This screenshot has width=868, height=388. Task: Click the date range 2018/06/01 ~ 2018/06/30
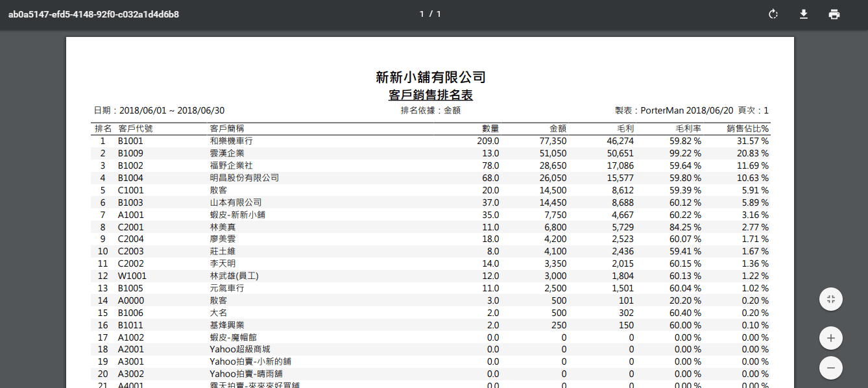coord(172,111)
